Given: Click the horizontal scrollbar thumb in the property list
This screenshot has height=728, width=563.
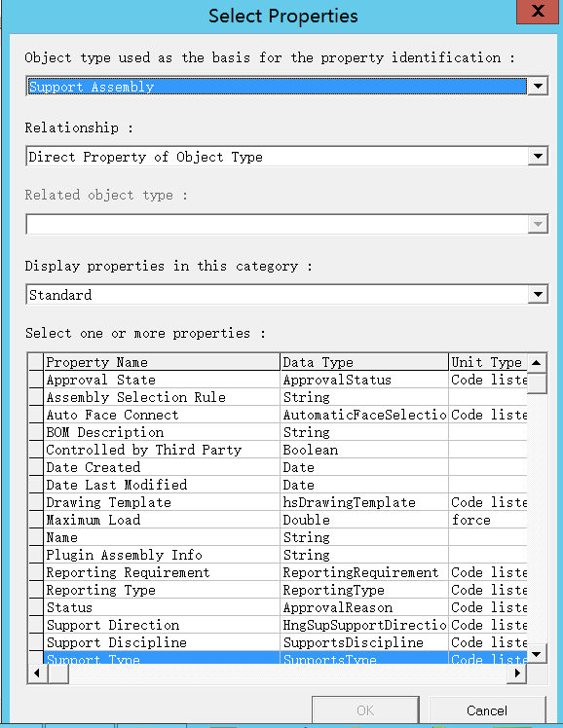Looking at the screenshot, I should (x=58, y=673).
